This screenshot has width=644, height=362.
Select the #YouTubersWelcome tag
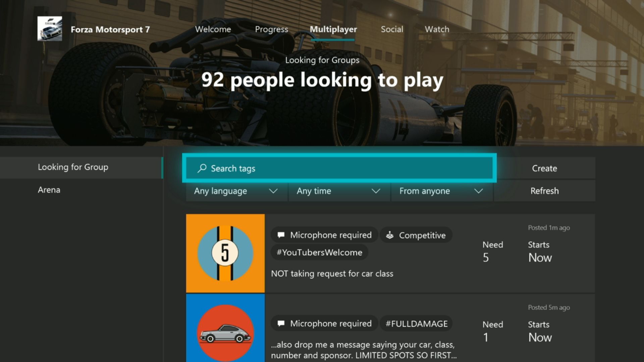tap(319, 252)
